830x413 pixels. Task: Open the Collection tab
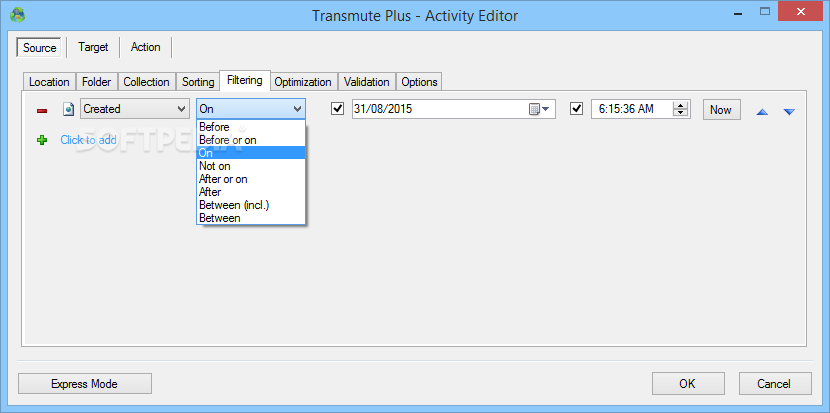pos(146,82)
